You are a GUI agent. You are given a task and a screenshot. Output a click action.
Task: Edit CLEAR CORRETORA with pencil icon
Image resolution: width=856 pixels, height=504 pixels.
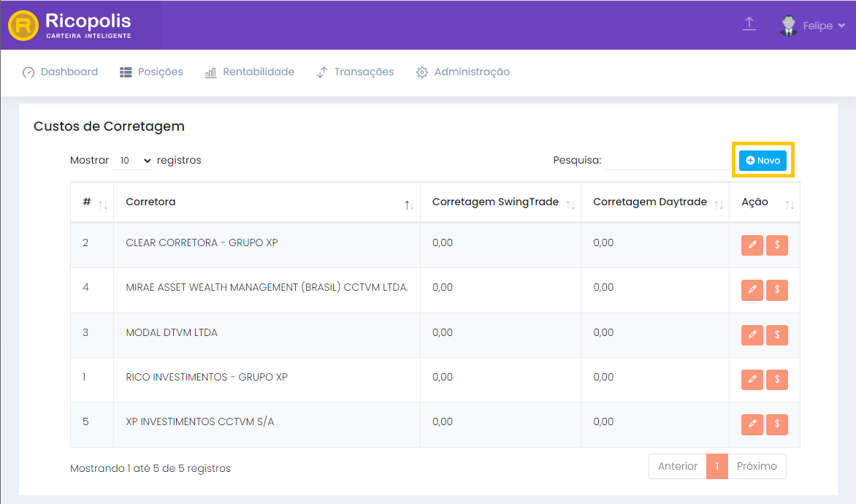point(752,245)
